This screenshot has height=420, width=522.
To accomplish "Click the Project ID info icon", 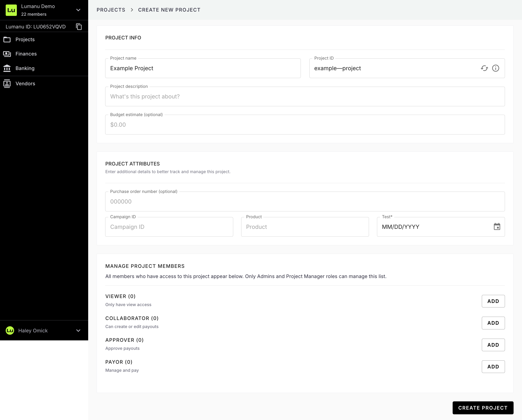I will point(495,68).
